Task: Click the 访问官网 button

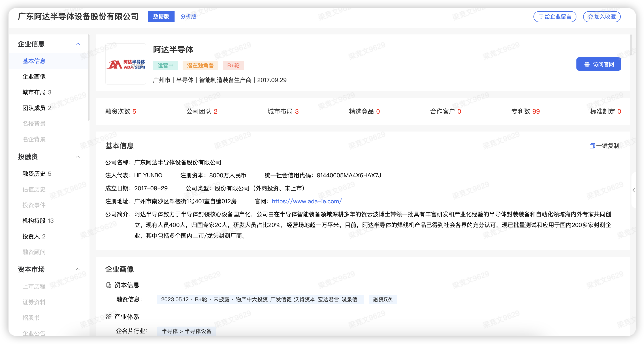Action: (599, 64)
